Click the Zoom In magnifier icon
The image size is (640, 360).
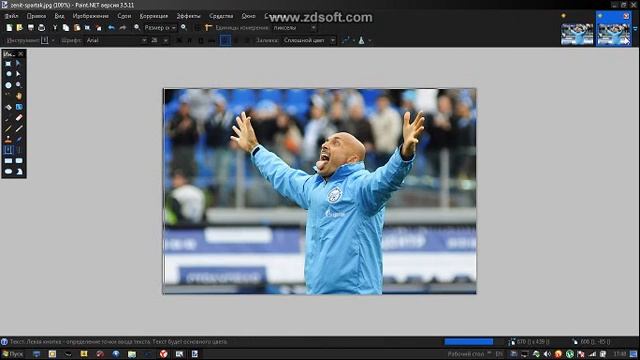[184, 28]
